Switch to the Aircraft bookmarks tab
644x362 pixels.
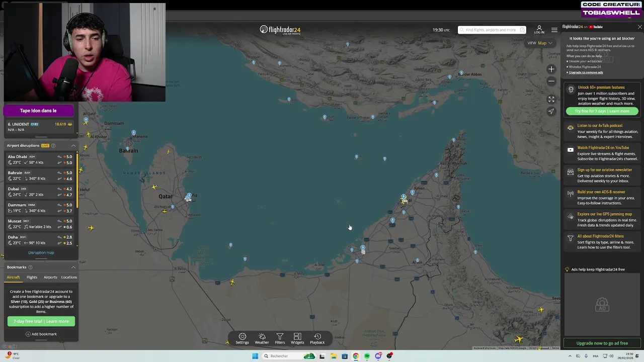pyautogui.click(x=14, y=278)
